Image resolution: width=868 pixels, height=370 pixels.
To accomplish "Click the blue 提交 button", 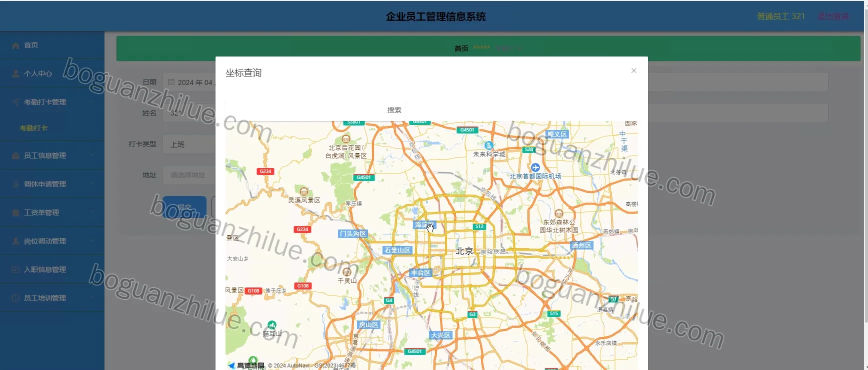I will click(184, 206).
